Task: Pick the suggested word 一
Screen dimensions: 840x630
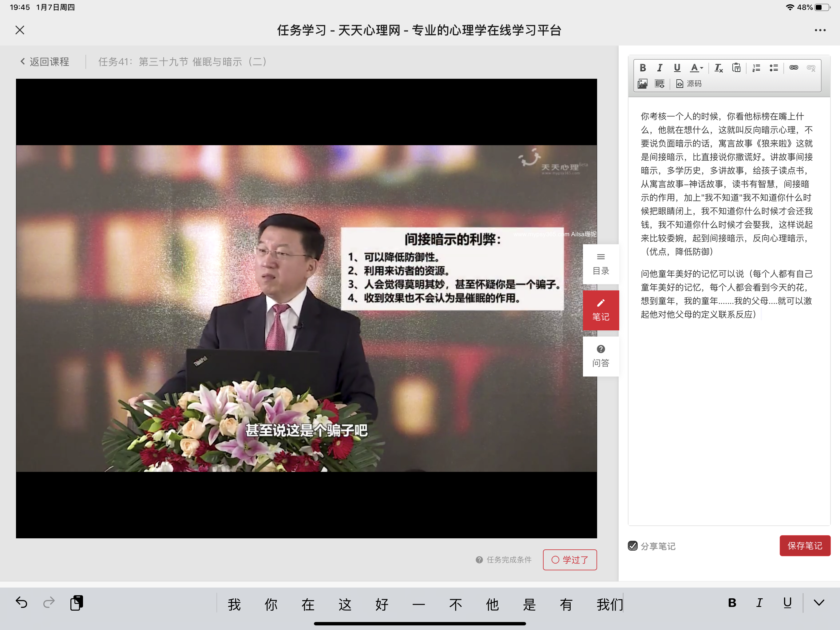Action: [x=418, y=604]
